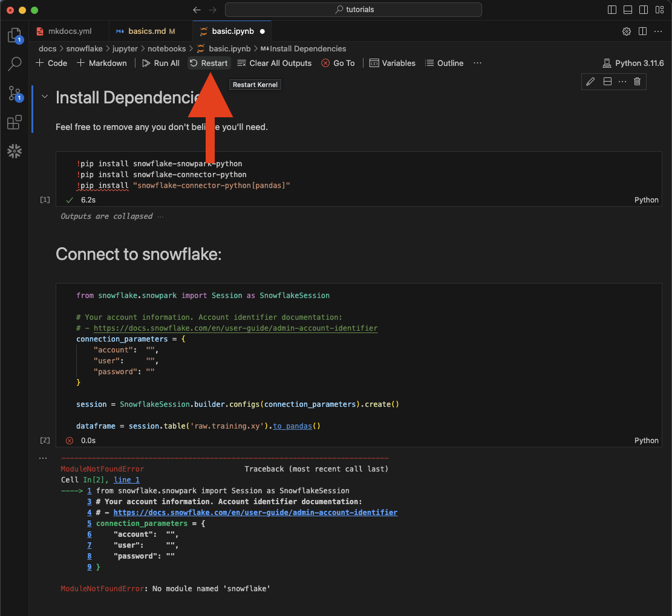Change language mode of pip install cell
Viewport: 672px width, 616px height.
[646, 200]
